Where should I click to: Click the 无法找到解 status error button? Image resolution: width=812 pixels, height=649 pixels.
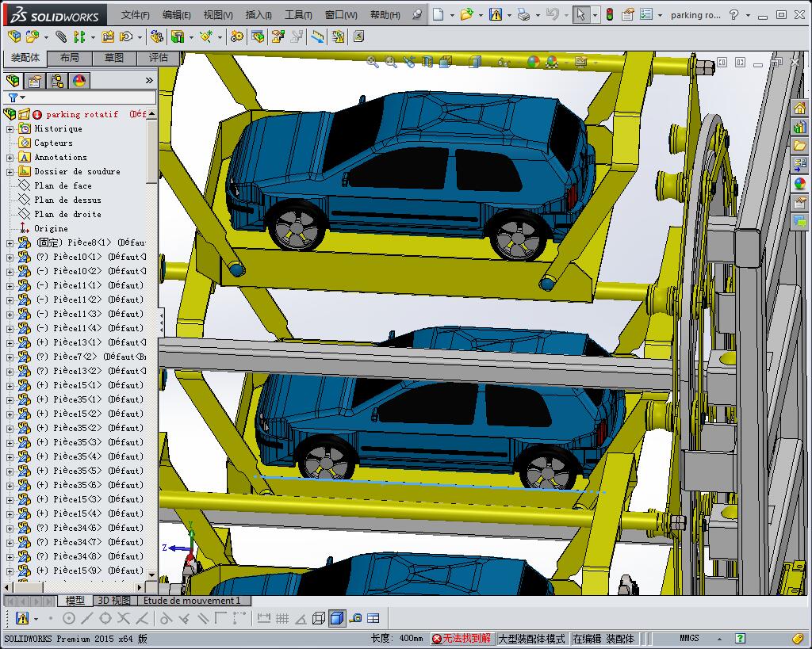462,638
